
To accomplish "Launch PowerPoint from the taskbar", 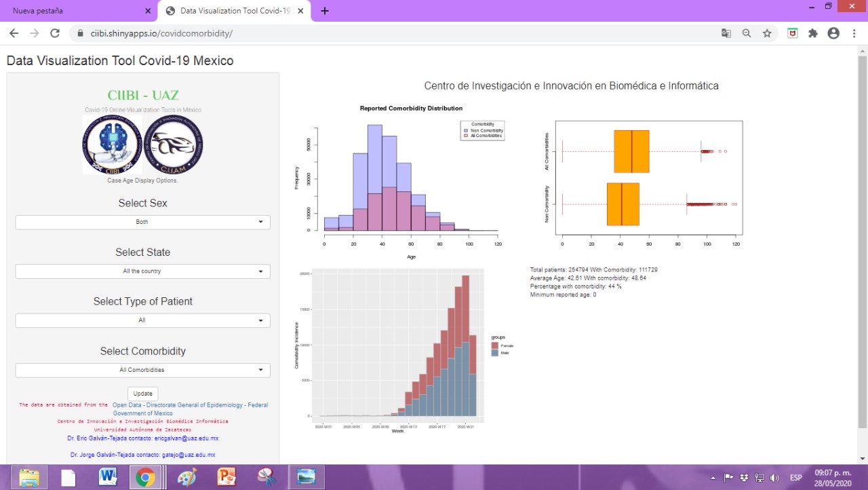I will (x=226, y=477).
